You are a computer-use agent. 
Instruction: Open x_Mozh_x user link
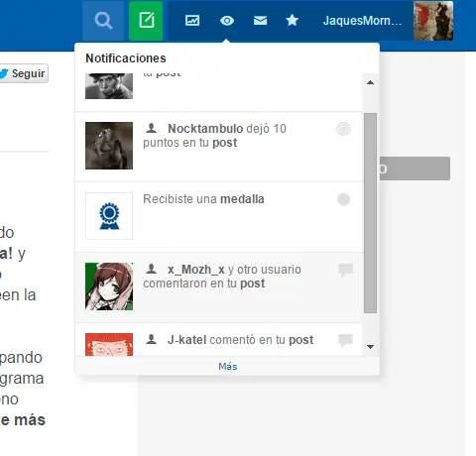pyautogui.click(x=196, y=270)
